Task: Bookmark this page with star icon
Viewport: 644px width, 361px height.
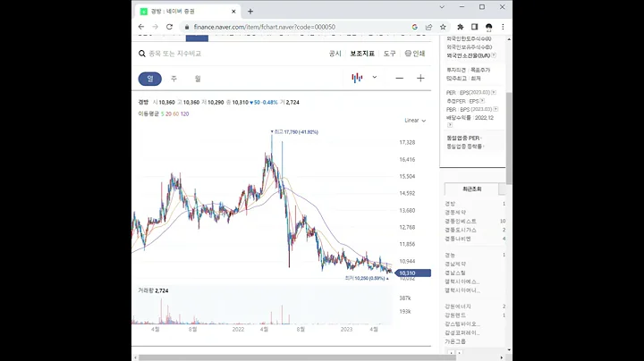Action: pos(443,27)
